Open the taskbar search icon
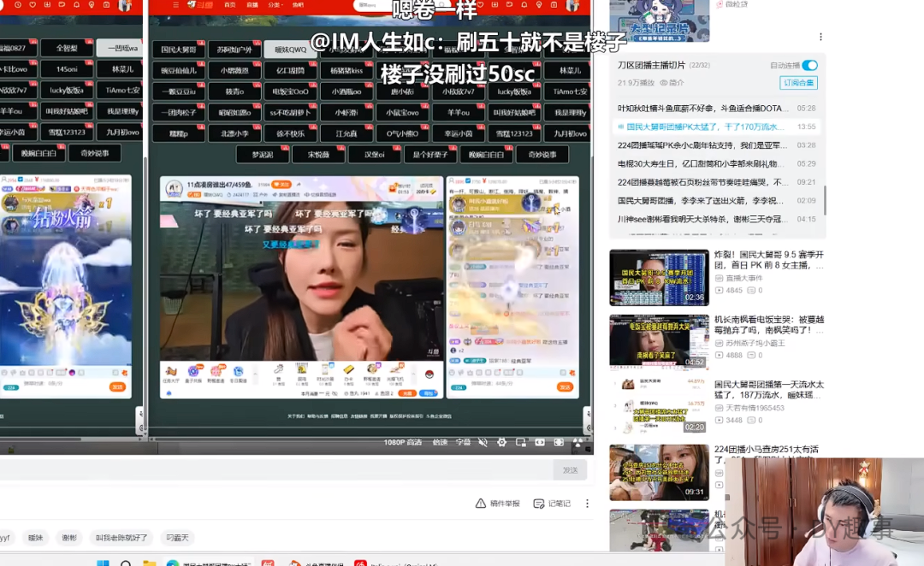The height and width of the screenshot is (566, 924). click(126, 563)
